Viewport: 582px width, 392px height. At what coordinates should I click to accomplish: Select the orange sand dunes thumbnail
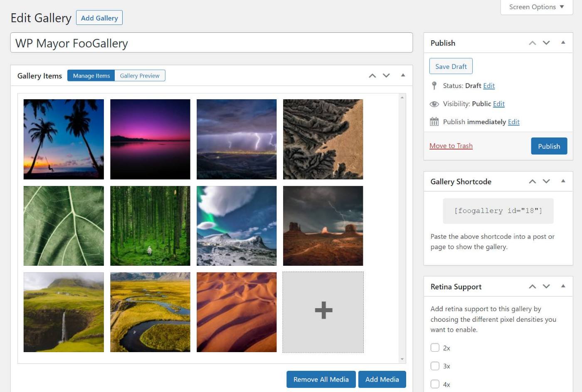tap(237, 312)
